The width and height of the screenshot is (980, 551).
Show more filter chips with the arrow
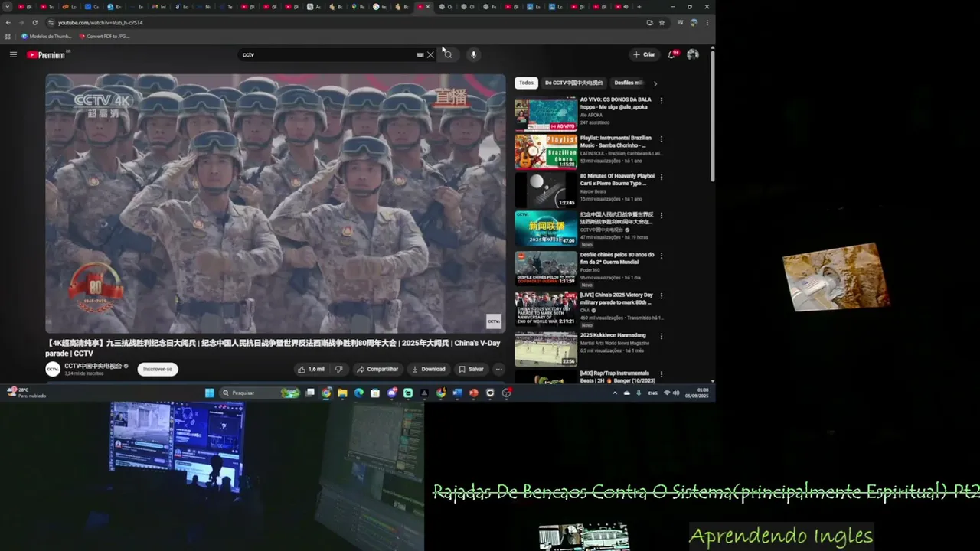[x=655, y=83]
